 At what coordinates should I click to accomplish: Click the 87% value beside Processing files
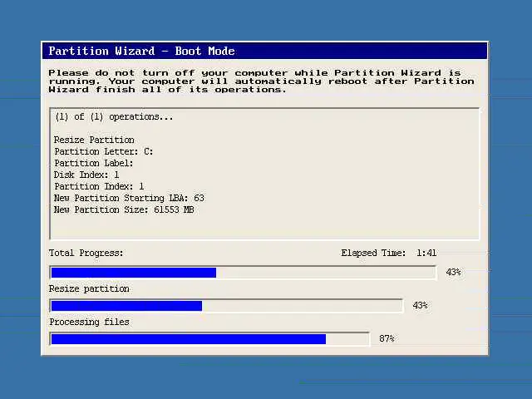click(387, 338)
